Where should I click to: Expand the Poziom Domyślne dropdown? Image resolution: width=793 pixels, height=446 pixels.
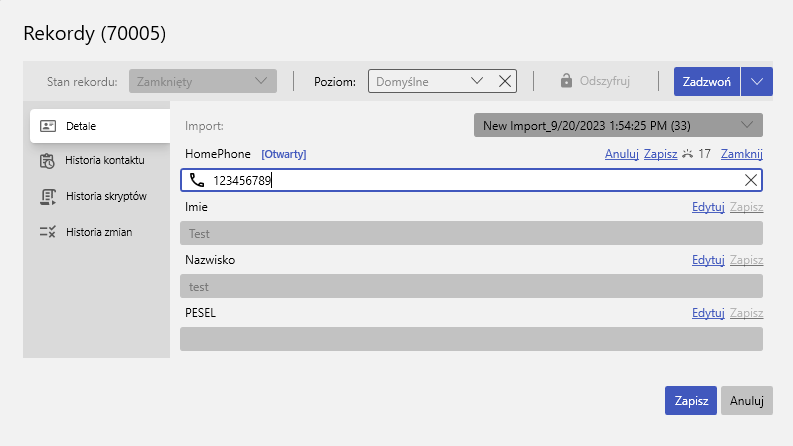click(x=477, y=81)
